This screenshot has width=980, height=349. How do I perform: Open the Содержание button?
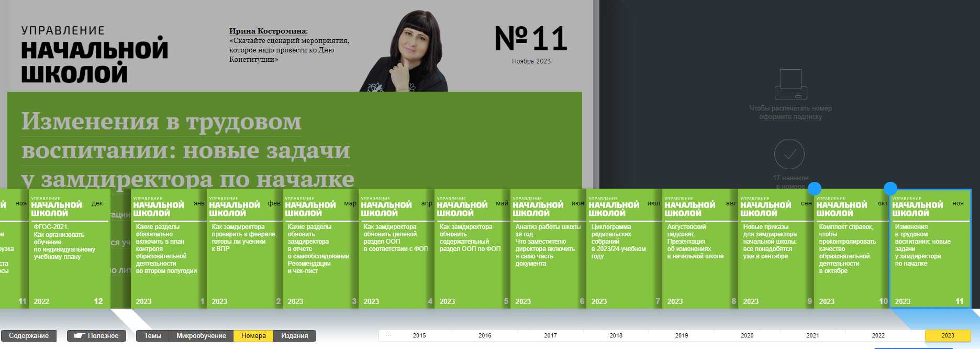click(29, 336)
